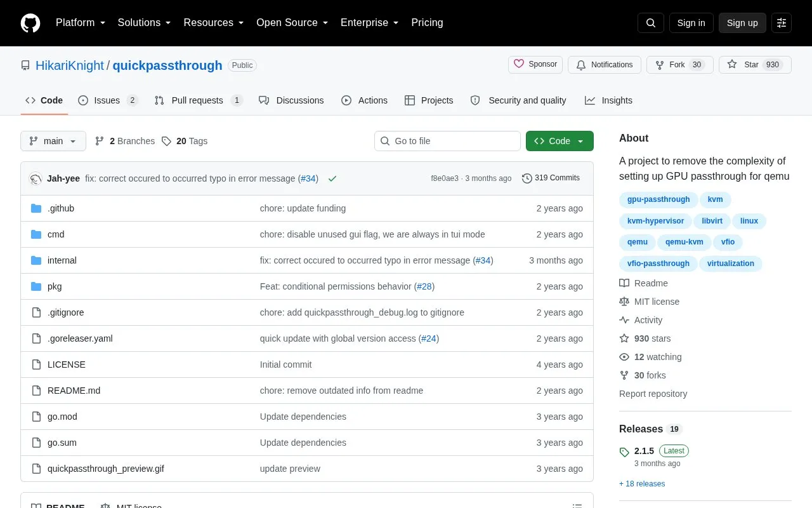Open the HikariKnight owner link

point(70,65)
